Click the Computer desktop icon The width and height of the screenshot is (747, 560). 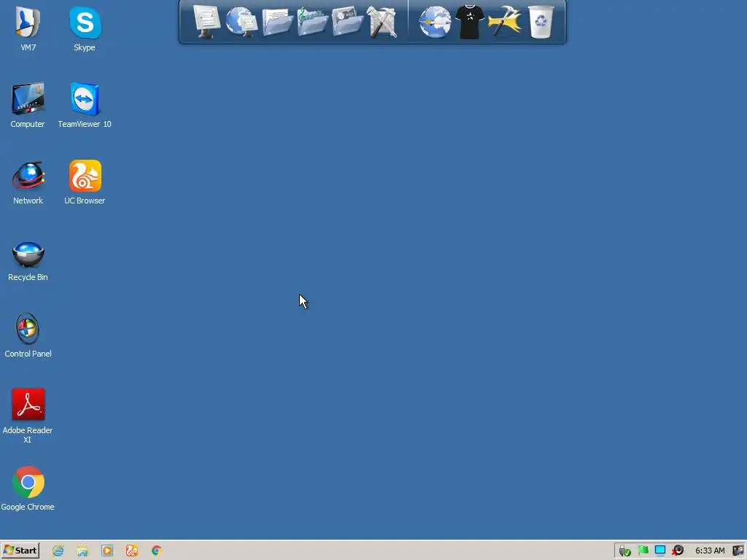point(28,105)
